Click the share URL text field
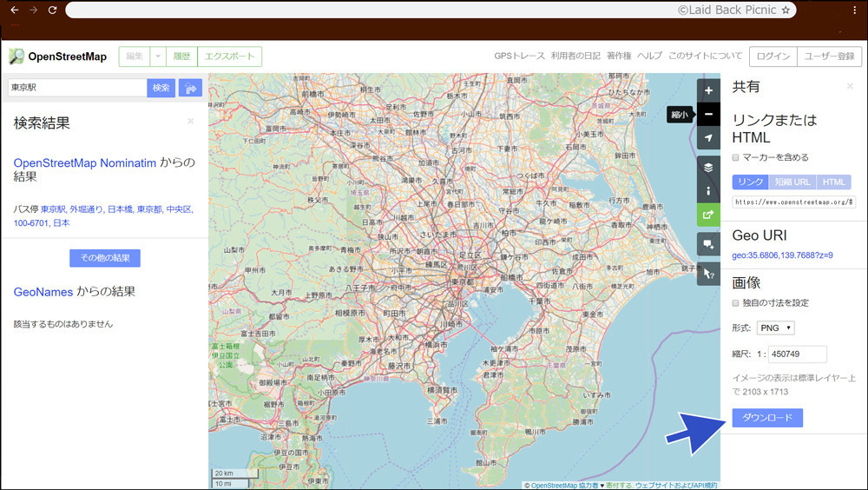Image resolution: width=868 pixels, height=490 pixels. (794, 202)
